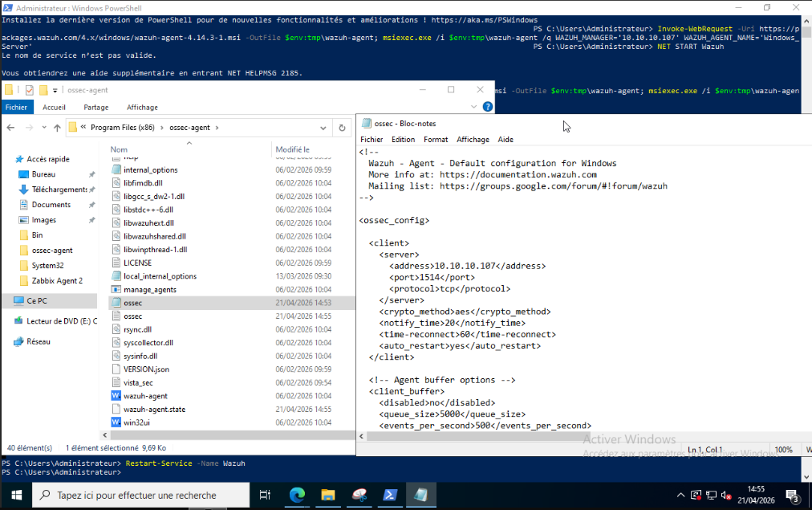The height and width of the screenshot is (510, 812).
Task: Open Notepad Fichier menu
Action: pyautogui.click(x=371, y=140)
